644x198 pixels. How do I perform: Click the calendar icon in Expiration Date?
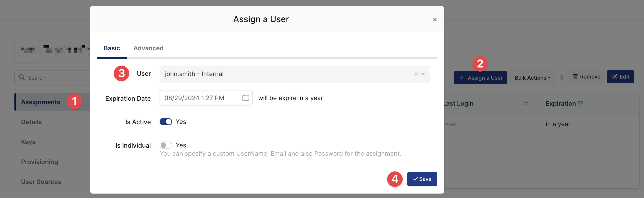tap(246, 98)
